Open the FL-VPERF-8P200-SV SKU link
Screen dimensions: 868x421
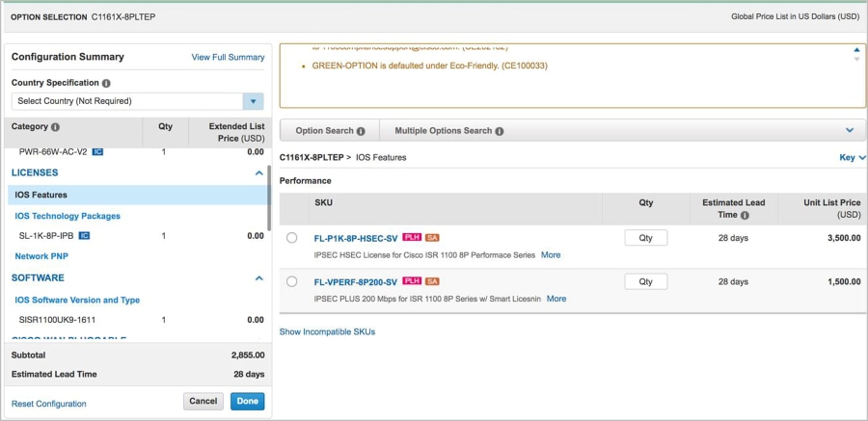pyautogui.click(x=355, y=282)
